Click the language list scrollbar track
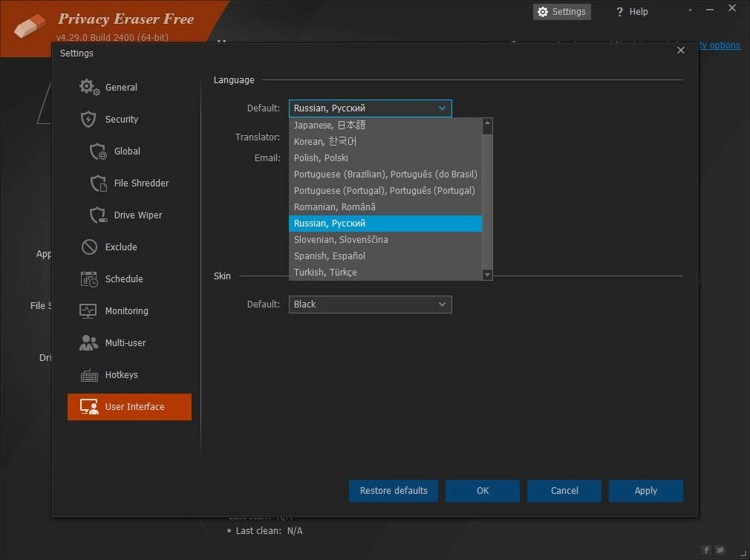 tap(487, 201)
